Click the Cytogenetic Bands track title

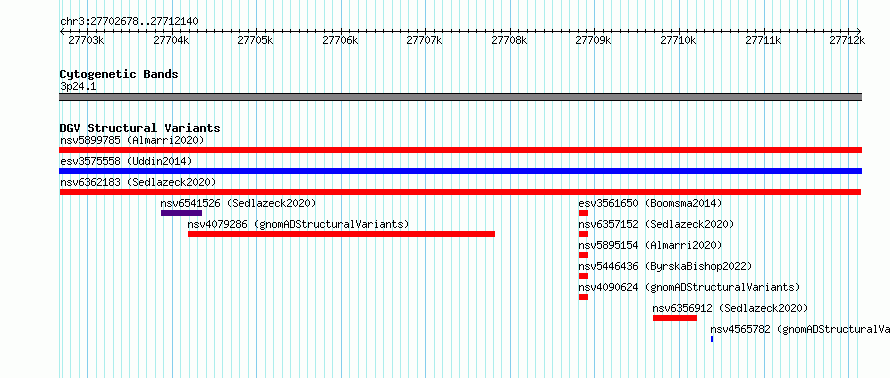(x=119, y=74)
